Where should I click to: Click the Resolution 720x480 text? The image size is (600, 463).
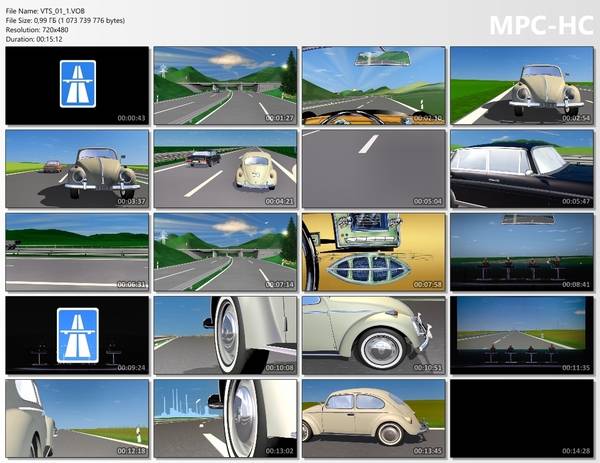pos(37,30)
